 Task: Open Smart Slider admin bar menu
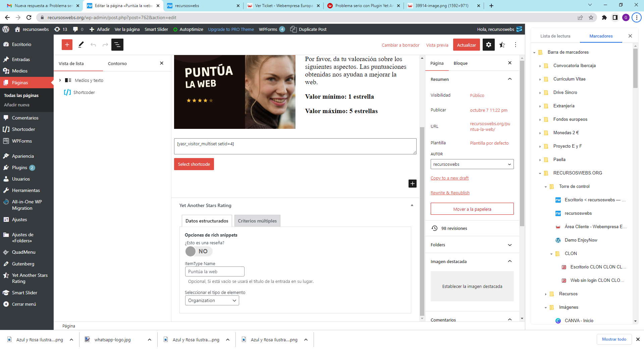click(x=156, y=29)
